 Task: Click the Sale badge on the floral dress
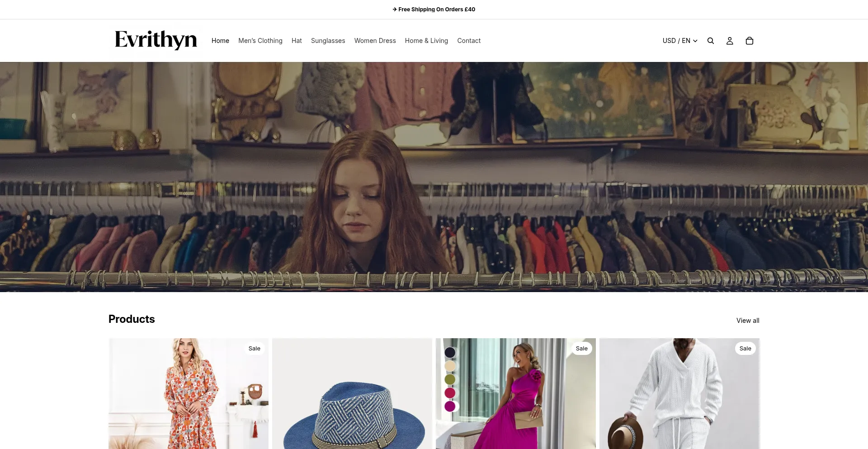tap(255, 349)
